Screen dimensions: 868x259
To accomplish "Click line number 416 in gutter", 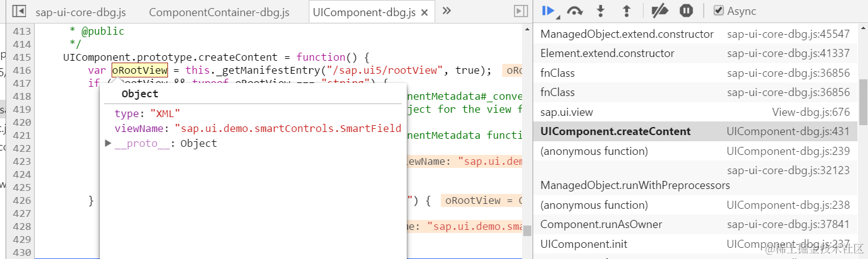I will (21, 70).
